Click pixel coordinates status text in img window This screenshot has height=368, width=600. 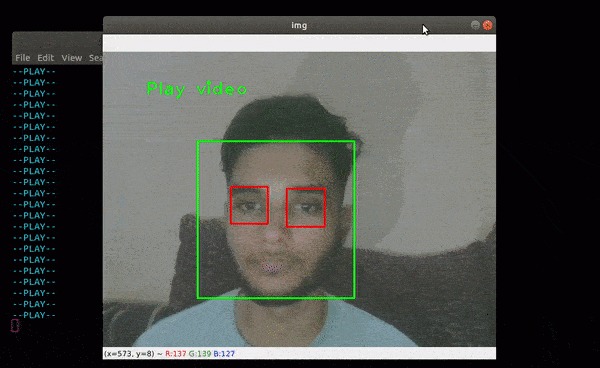(130, 354)
